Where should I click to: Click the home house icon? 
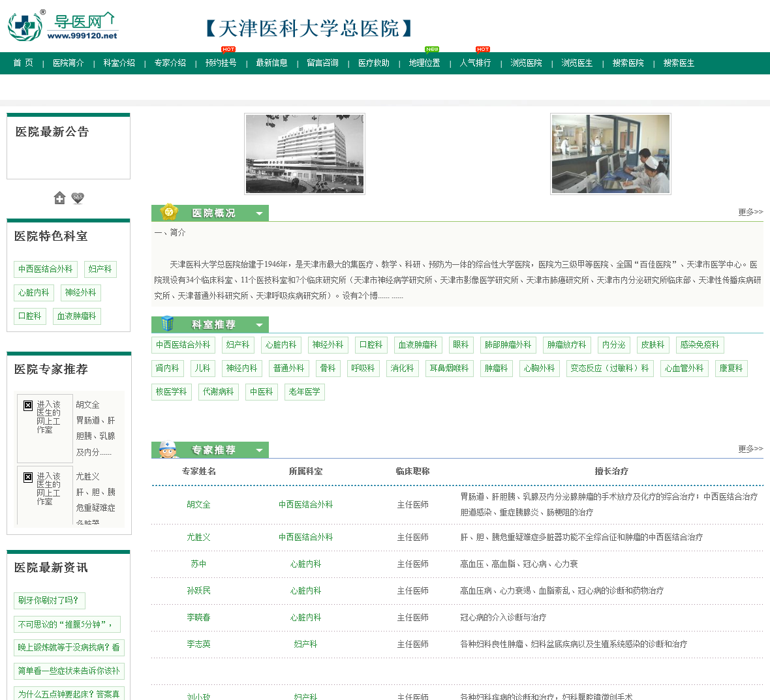(59, 198)
